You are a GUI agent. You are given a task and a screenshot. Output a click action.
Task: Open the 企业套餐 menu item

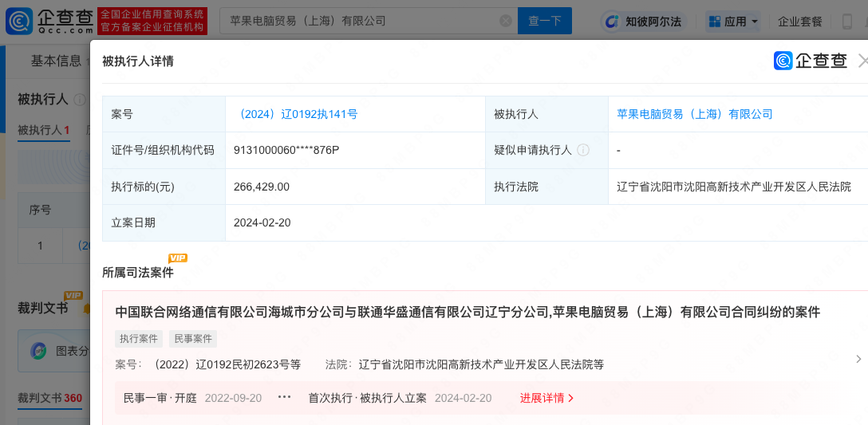point(800,22)
